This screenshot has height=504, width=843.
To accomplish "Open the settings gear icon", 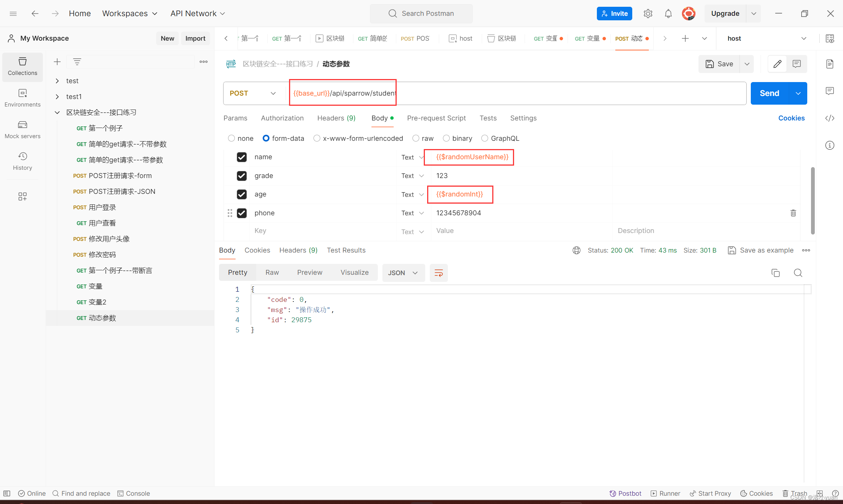I will point(648,14).
